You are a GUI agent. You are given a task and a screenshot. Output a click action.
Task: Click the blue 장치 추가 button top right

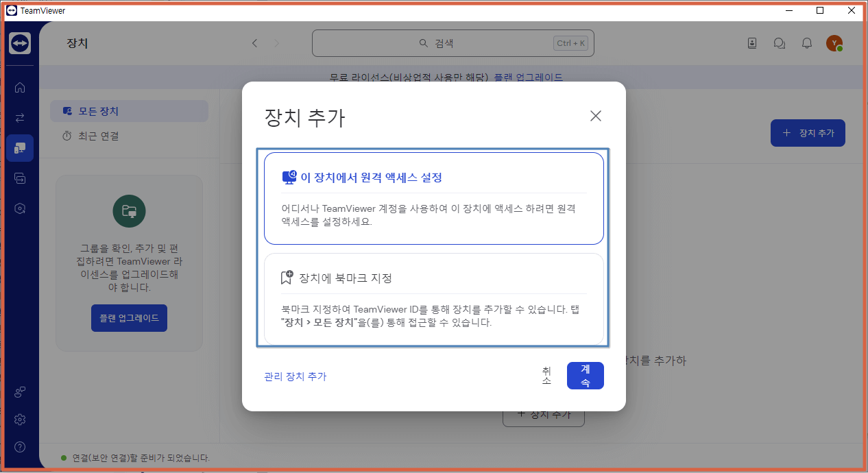coord(808,133)
